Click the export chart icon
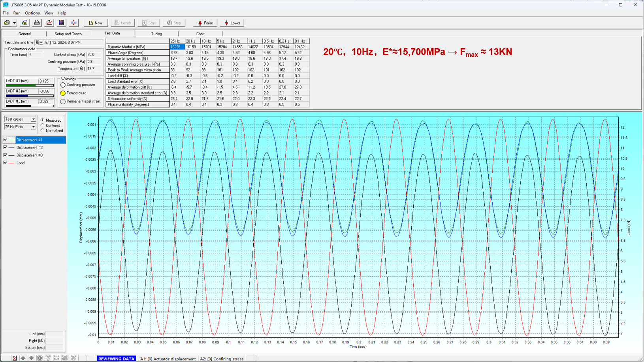This screenshot has width=644, height=362. tap(49, 23)
